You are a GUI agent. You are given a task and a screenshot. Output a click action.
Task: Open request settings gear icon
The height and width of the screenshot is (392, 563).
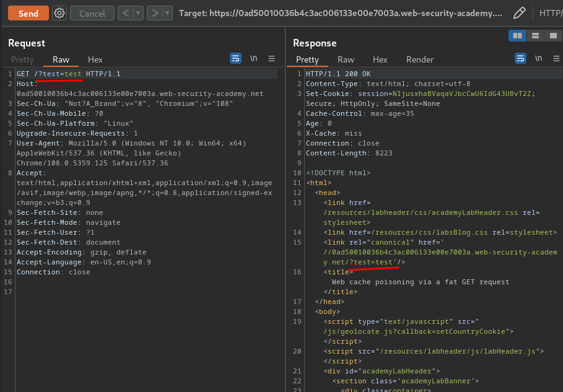click(x=59, y=13)
